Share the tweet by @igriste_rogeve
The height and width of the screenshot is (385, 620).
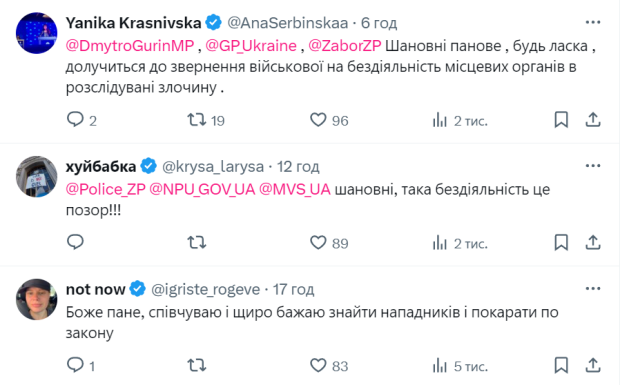pyautogui.click(x=593, y=365)
